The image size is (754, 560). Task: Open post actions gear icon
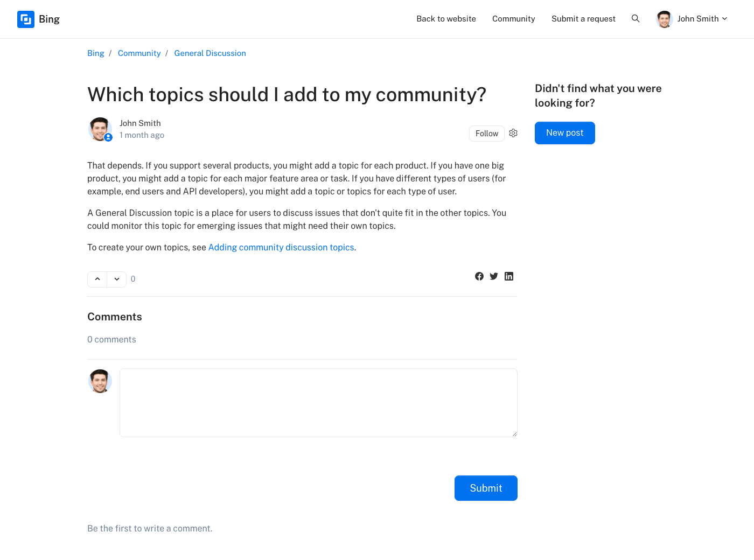click(513, 133)
